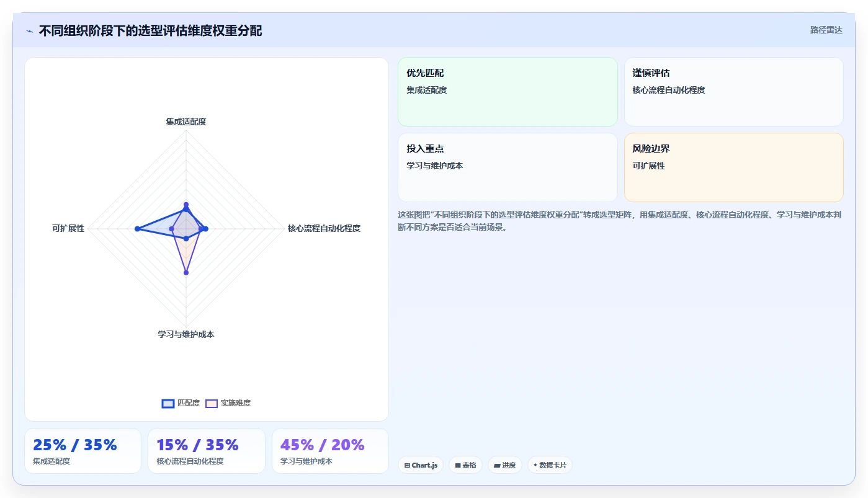Image resolution: width=868 pixels, height=498 pixels.
Task: Open the 15% / 35% stat card
Action: coord(207,451)
